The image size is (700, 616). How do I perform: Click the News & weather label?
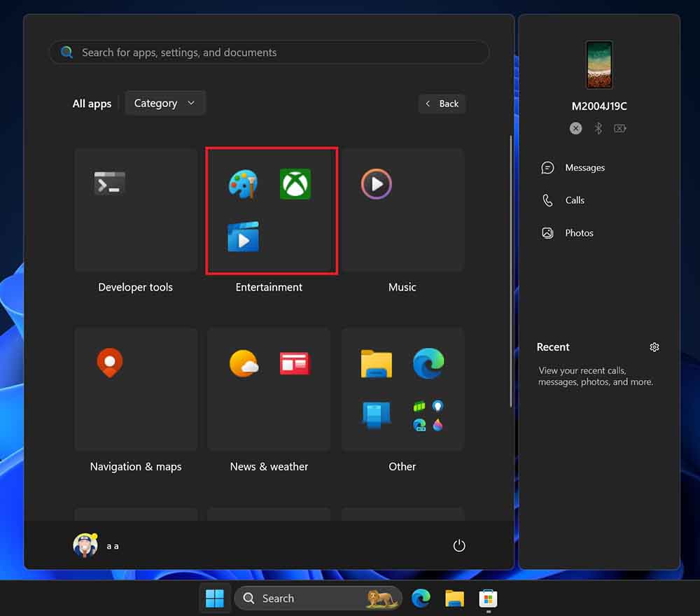(269, 466)
